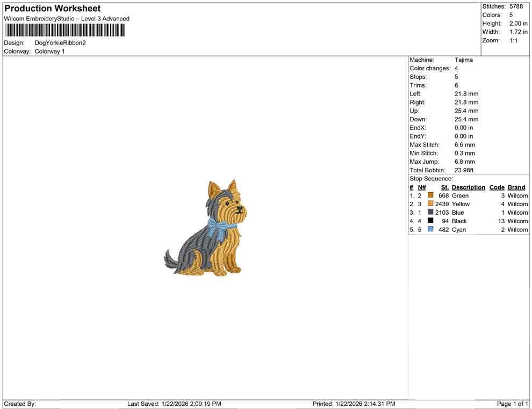
Task: Click the Blue thread color swatch
Action: coord(429,213)
